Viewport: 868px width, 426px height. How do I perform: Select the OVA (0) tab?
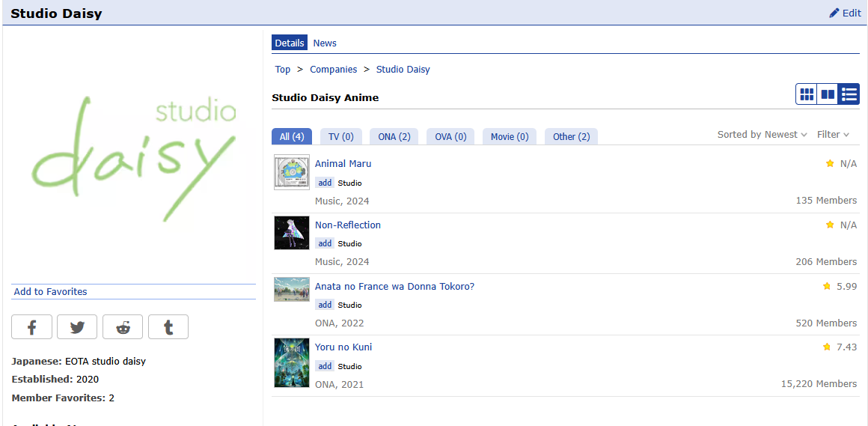[x=450, y=137]
